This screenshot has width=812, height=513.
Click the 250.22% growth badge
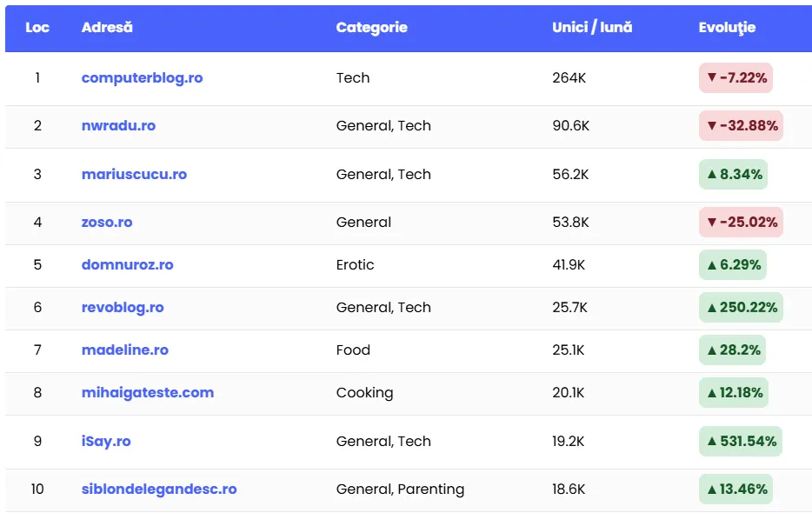point(741,307)
